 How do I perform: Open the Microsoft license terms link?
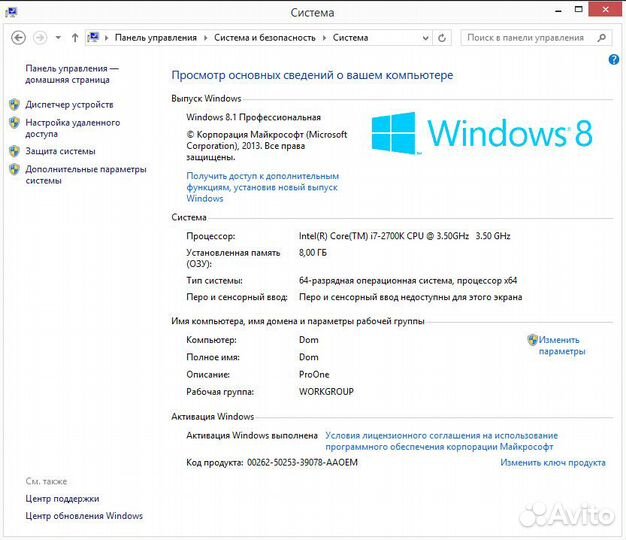tap(442, 441)
